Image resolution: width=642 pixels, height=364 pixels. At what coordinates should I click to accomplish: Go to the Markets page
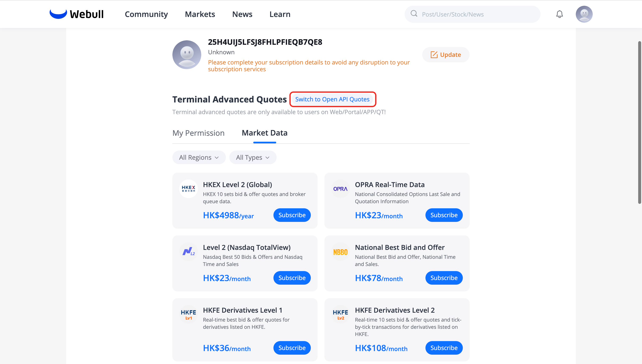[x=200, y=14]
